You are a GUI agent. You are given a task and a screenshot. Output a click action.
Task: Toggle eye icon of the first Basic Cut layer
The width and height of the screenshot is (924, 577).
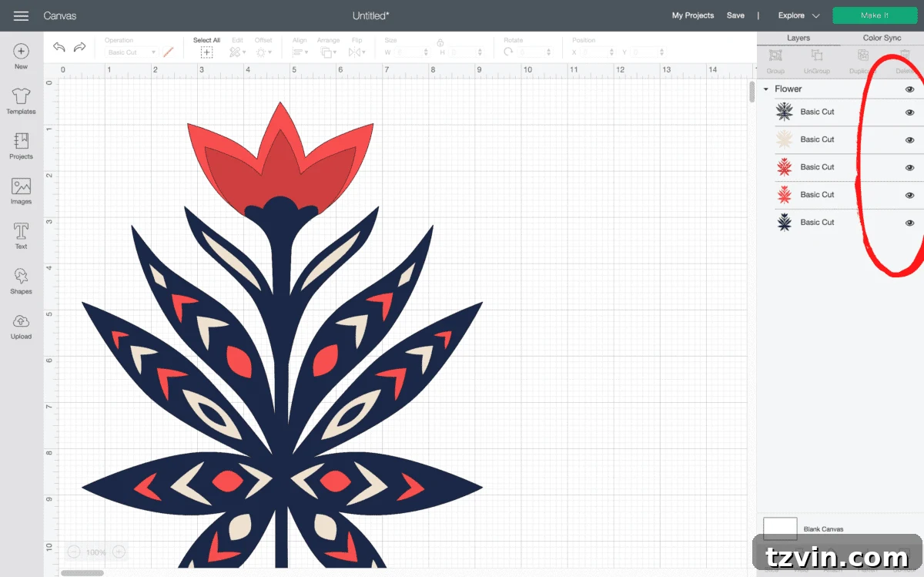pos(909,112)
